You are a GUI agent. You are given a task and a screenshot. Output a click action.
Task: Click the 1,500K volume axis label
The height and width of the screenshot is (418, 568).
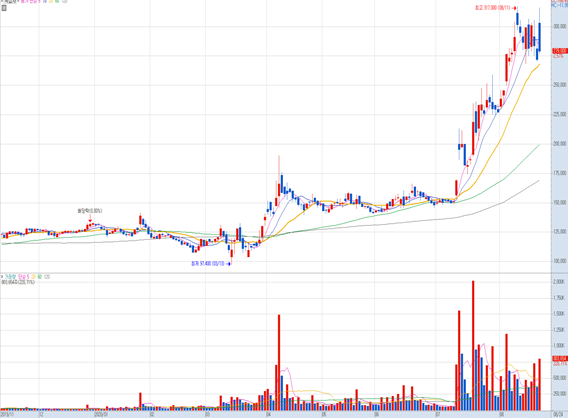click(x=559, y=314)
